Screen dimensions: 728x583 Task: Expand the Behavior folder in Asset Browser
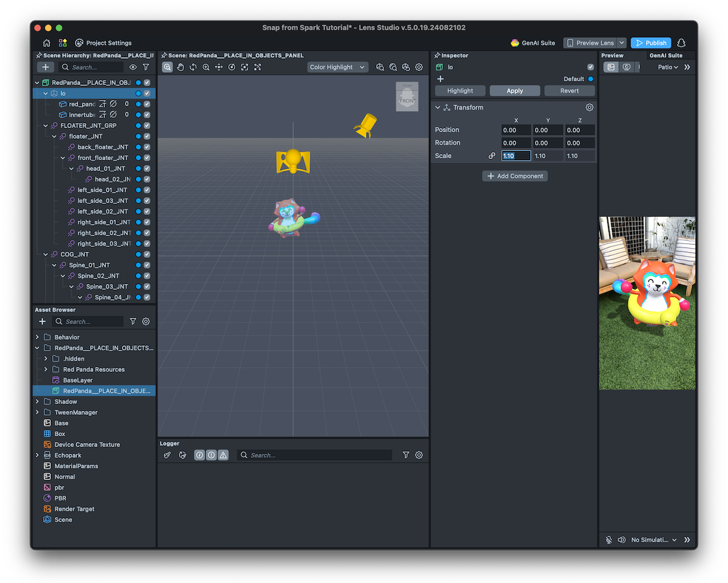[38, 337]
